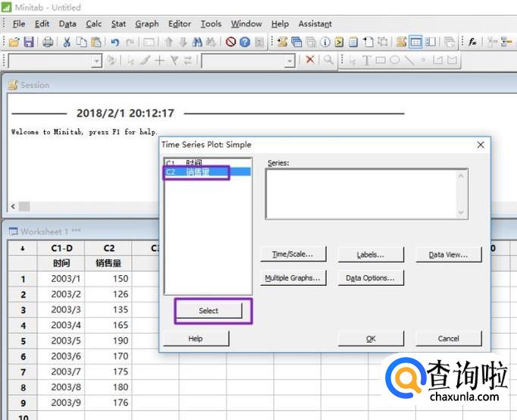This screenshot has height=420, width=517.
Task: Select the Ellipse drawing tool
Action: (395, 61)
